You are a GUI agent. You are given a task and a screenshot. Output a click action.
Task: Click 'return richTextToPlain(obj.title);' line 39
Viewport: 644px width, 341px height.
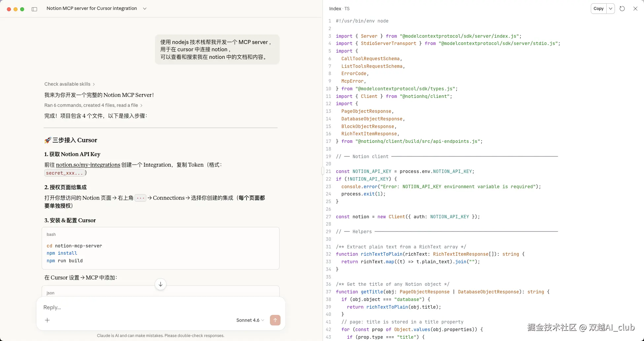point(394,307)
